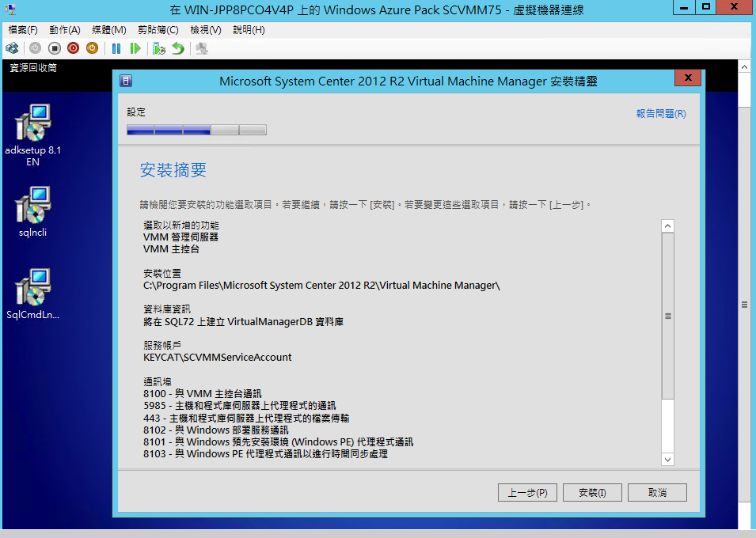The height and width of the screenshot is (538, 756).
Task: Click the port 443 line
Action: pos(246,418)
